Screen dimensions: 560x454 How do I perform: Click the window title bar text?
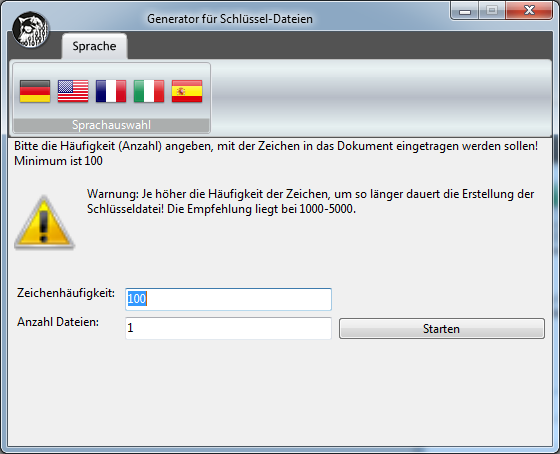click(230, 19)
